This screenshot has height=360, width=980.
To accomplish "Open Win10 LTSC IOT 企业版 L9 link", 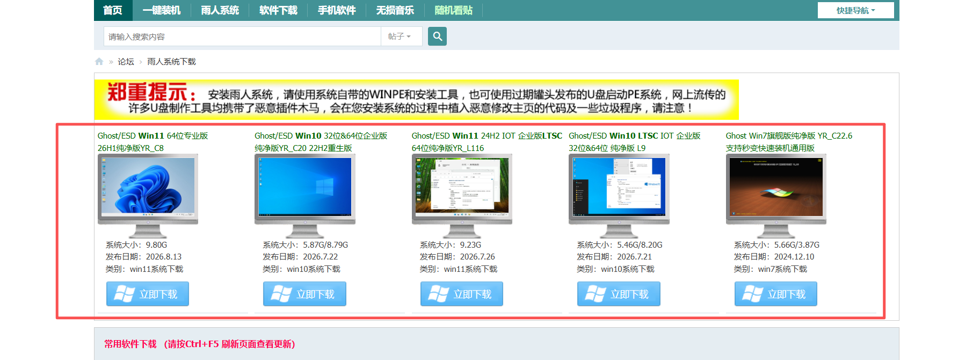I will [x=634, y=142].
